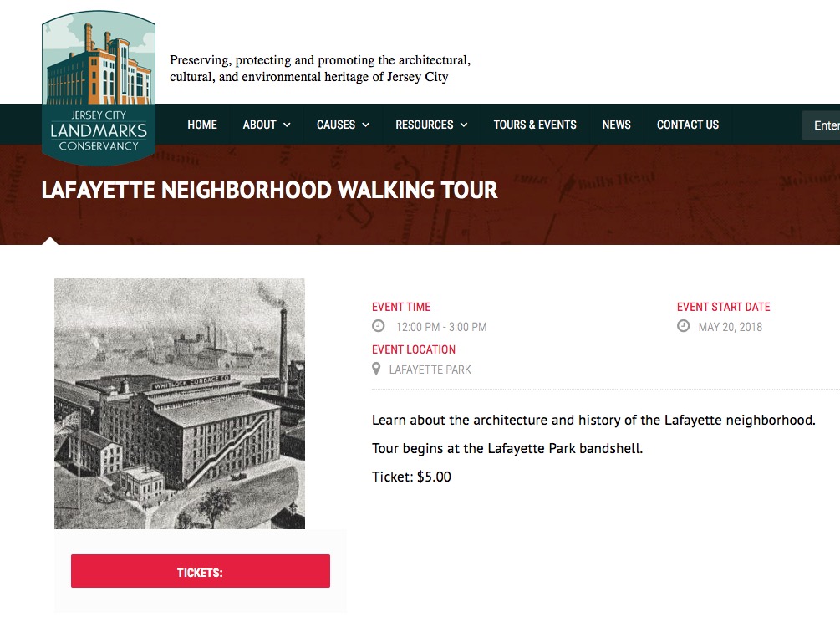Click the search input field in navbar
Image resolution: width=840 pixels, height=622 pixels.
[822, 125]
